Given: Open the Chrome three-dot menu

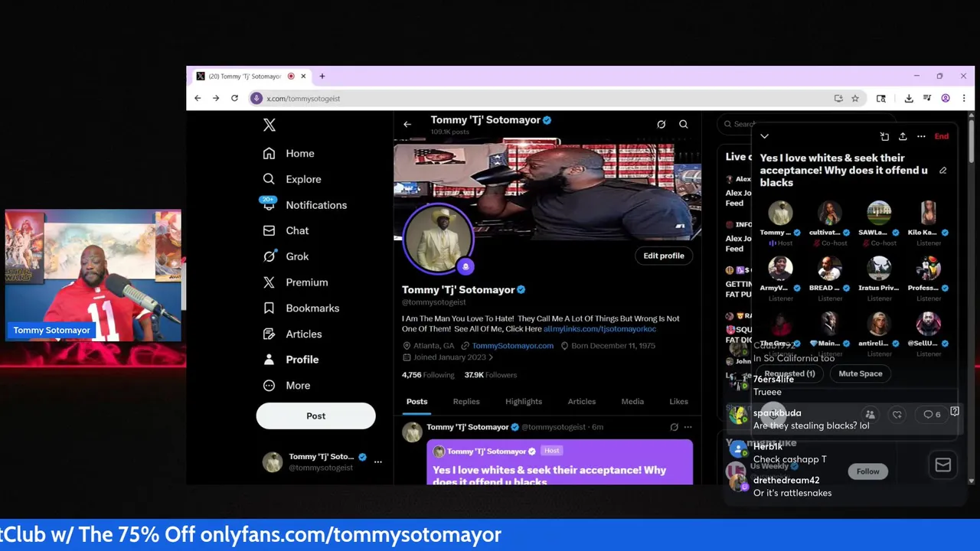Looking at the screenshot, I should pos(964,98).
